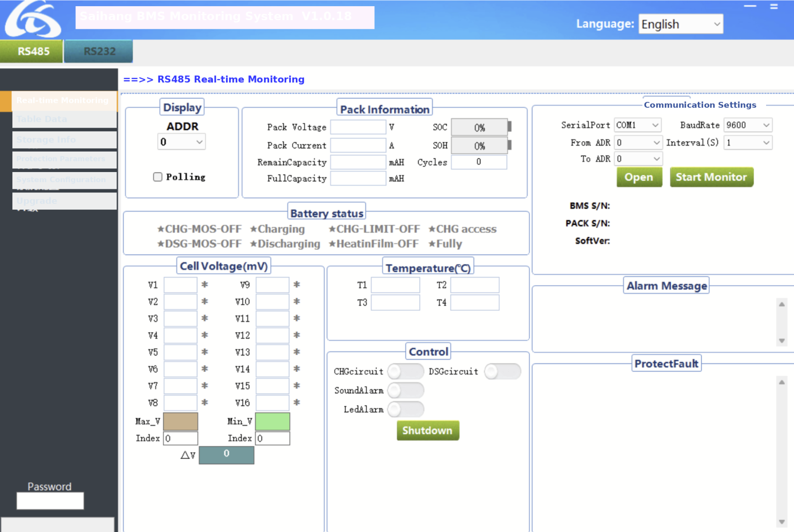Click the V8 cell balance star indicator

[204, 403]
